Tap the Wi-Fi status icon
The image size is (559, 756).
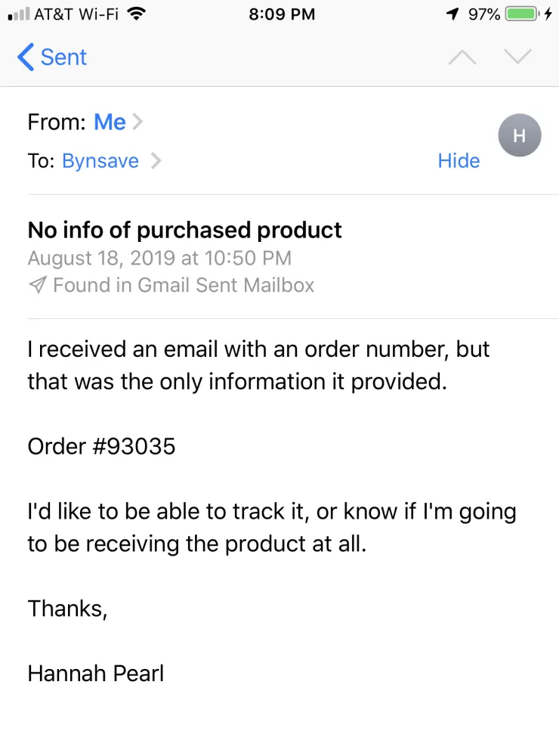point(137,14)
